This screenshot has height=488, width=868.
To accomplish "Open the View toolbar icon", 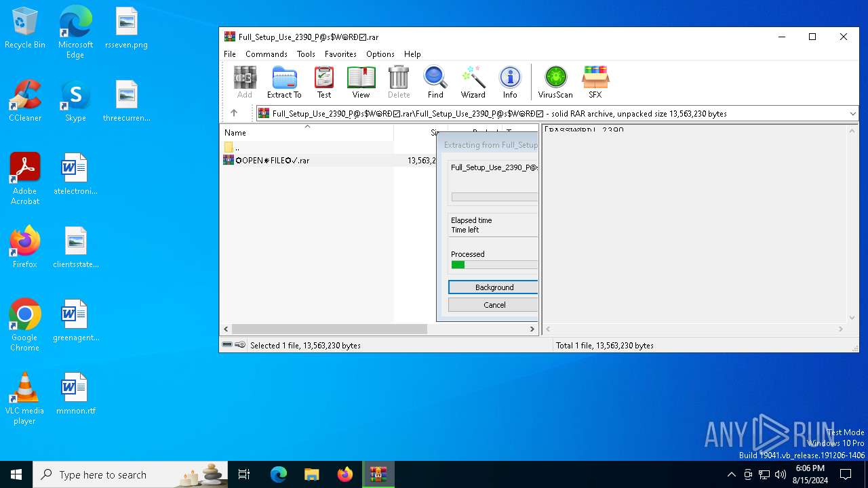I will pos(361,83).
